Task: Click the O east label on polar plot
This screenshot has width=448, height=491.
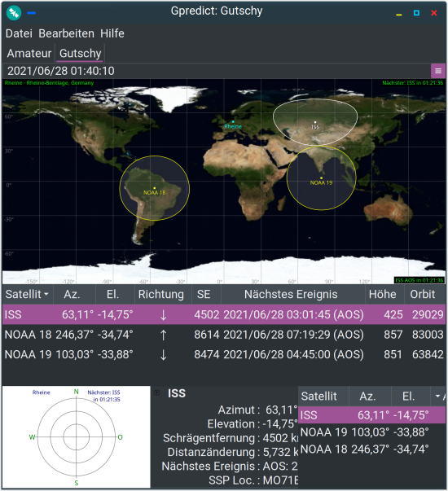Action: (120, 437)
